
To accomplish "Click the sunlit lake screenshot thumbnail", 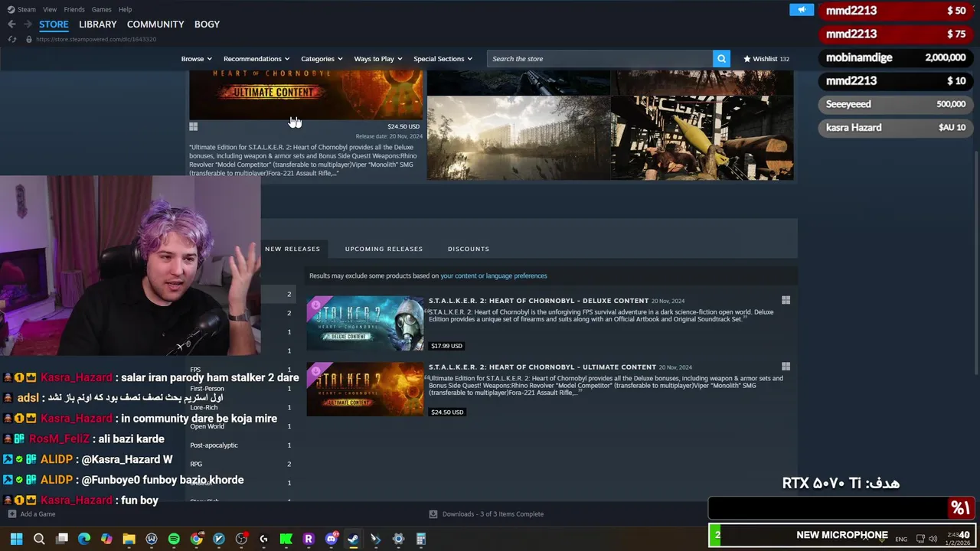I will coord(518,139).
